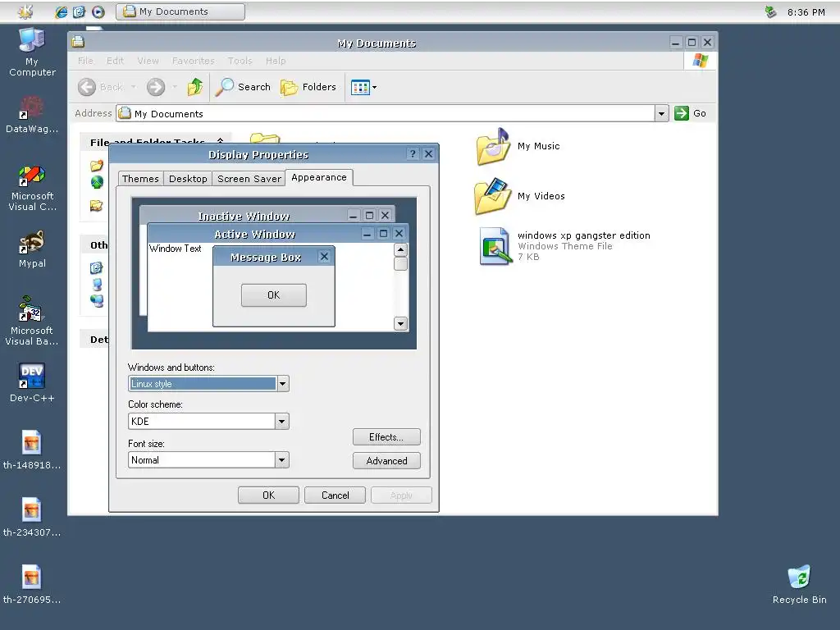Launch Microsoft Visual C++ shortcut
Image resolution: width=840 pixels, height=630 pixels.
32,188
